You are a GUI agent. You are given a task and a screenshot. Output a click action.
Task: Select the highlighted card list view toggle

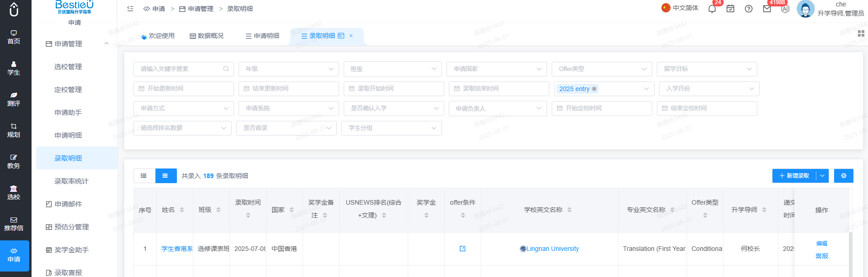(165, 176)
